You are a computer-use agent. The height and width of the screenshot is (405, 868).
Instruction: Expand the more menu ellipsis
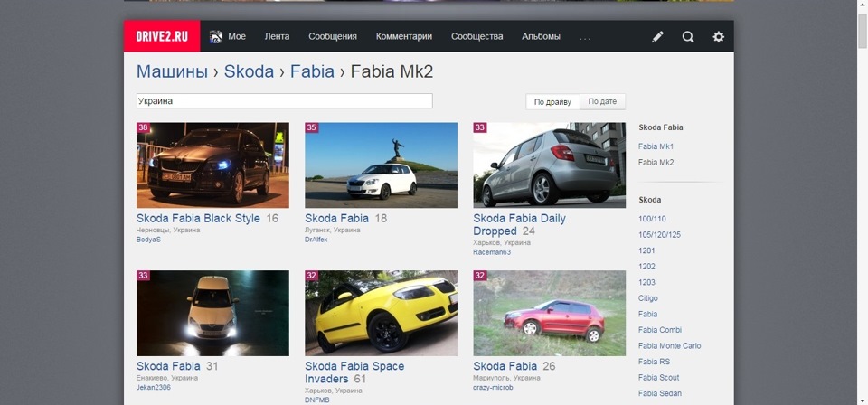tap(585, 38)
